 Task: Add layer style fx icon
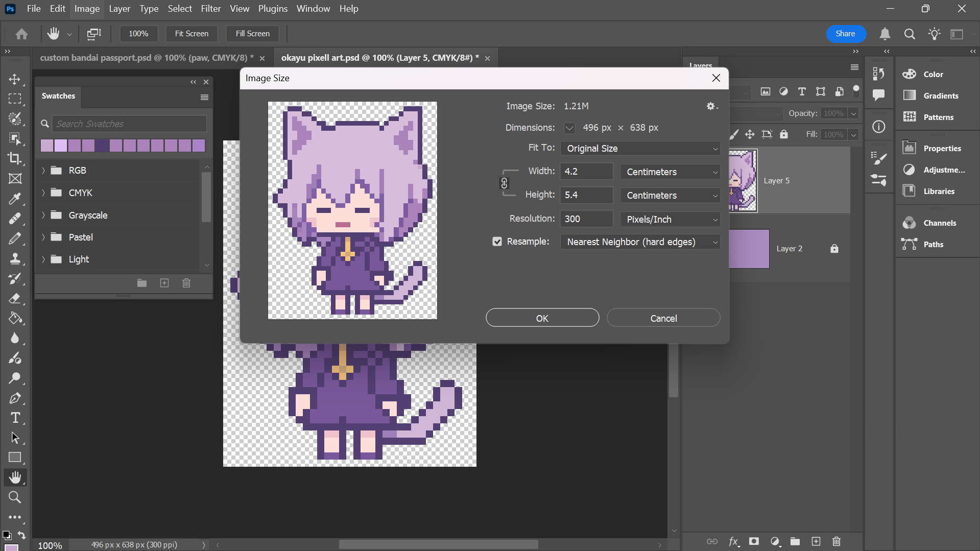734,541
